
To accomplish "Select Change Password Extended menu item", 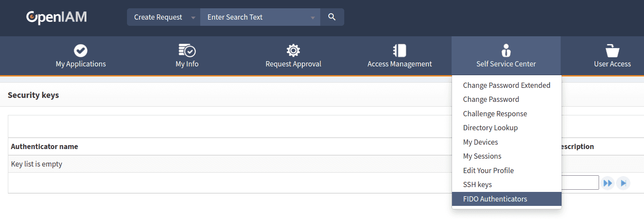I will pos(507,85).
